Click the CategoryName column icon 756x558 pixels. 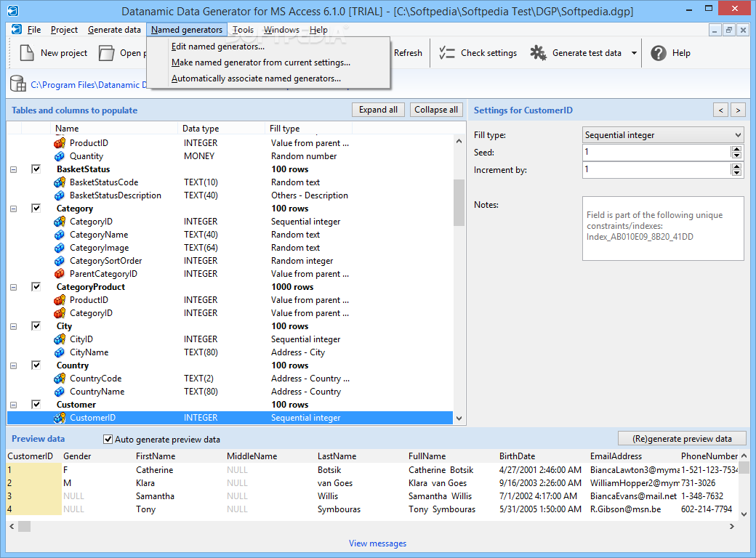[60, 235]
